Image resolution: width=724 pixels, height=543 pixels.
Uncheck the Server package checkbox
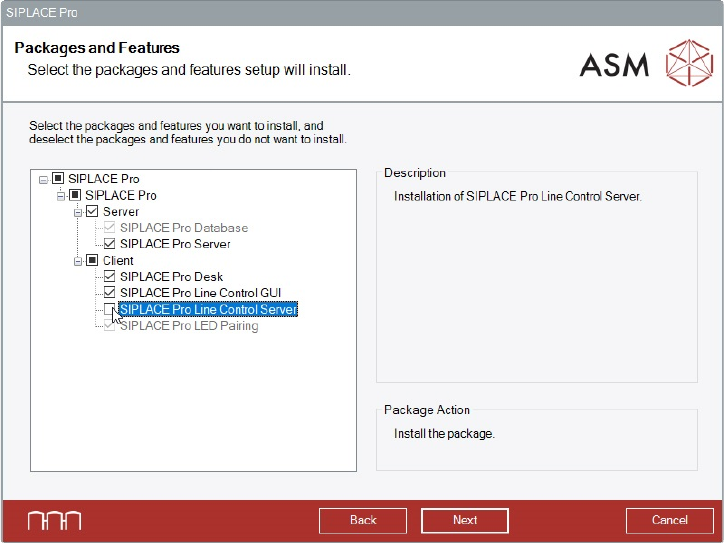coord(92,211)
